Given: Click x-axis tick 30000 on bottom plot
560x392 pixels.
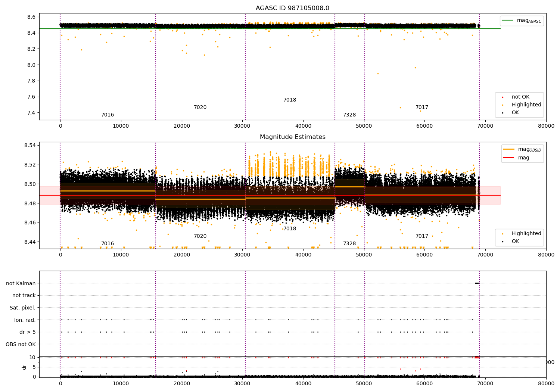Looking at the screenshot, I should (242, 383).
